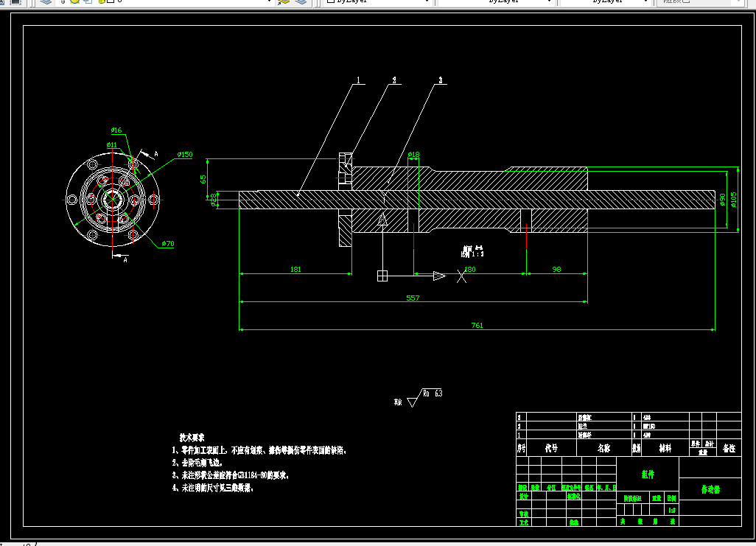Select the 180 length dimension
The width and height of the screenshot is (756, 546).
click(x=469, y=269)
